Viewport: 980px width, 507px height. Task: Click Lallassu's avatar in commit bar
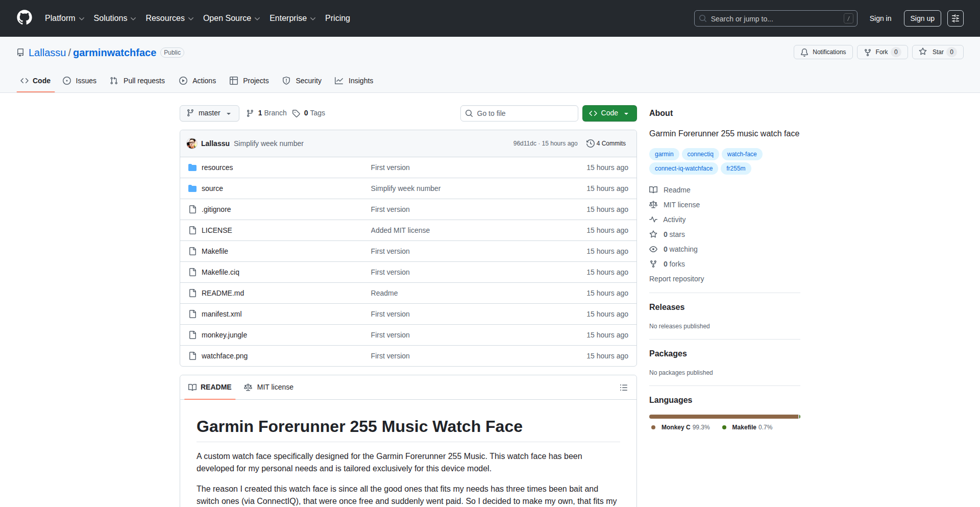coord(192,143)
